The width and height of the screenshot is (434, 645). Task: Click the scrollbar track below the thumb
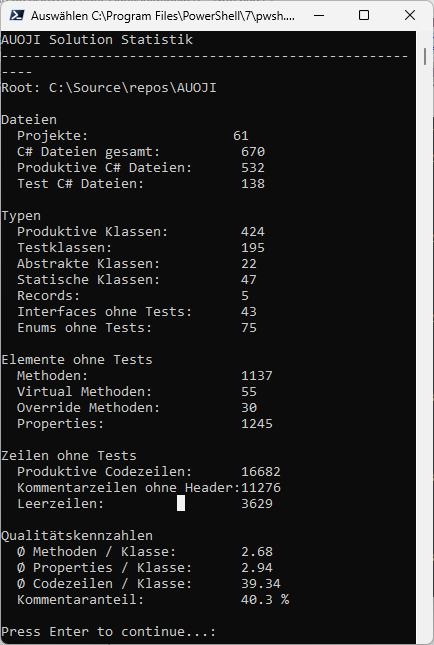[425, 350]
